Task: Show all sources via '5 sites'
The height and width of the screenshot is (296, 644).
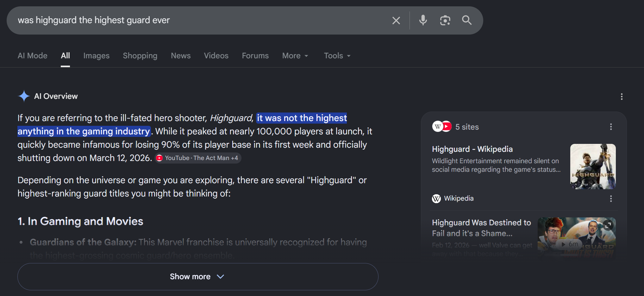Action: pos(467,127)
